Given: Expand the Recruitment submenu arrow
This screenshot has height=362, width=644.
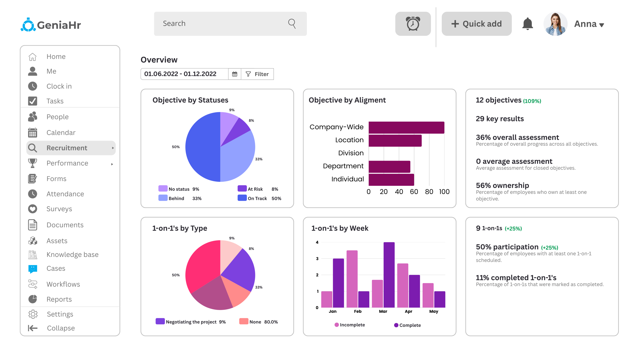Looking at the screenshot, I should tap(113, 148).
